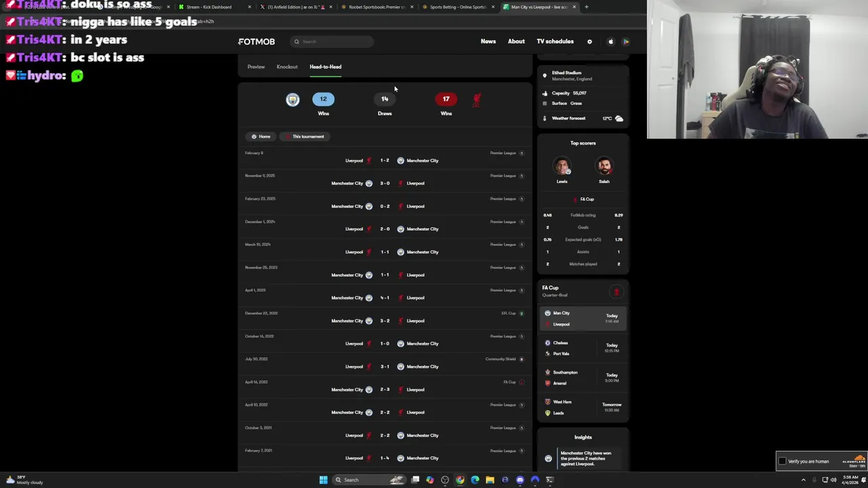Check the Verify you are human box
The image size is (868, 488).
783,462
